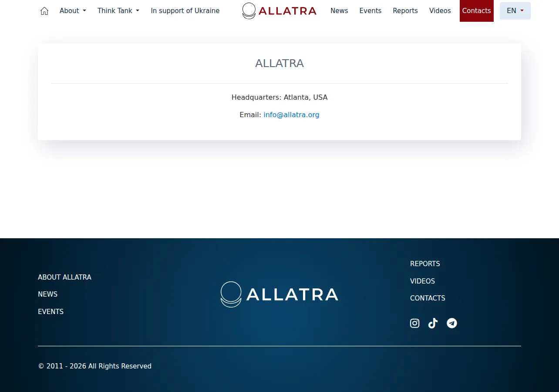Open In support of Ukraine page
The width and height of the screenshot is (559, 392).
(185, 11)
